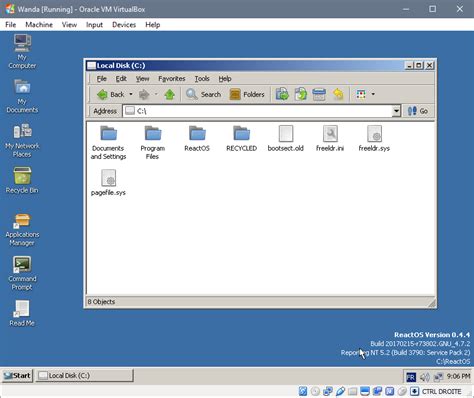Screen dimensions: 474x398
Task: Open the View menu in Local Disk window
Action: (x=142, y=79)
